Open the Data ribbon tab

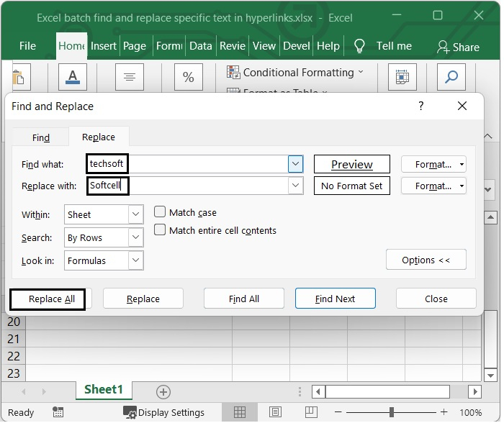pos(200,46)
